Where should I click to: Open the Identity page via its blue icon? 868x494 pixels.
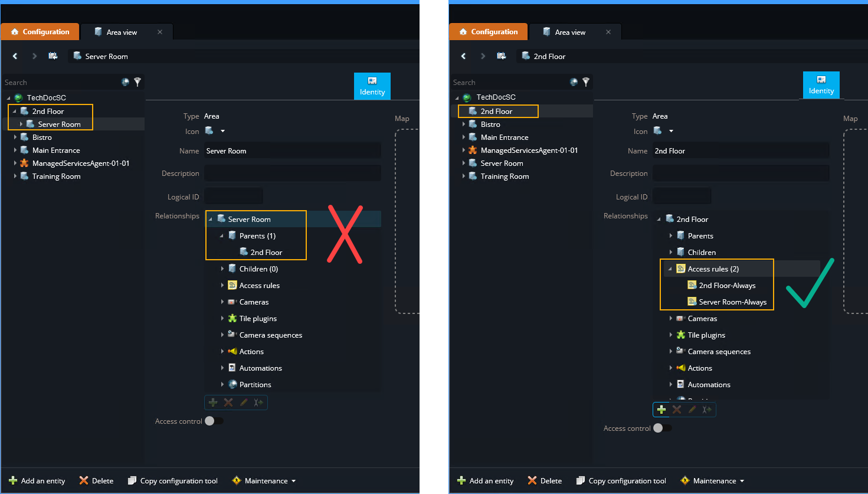(372, 86)
